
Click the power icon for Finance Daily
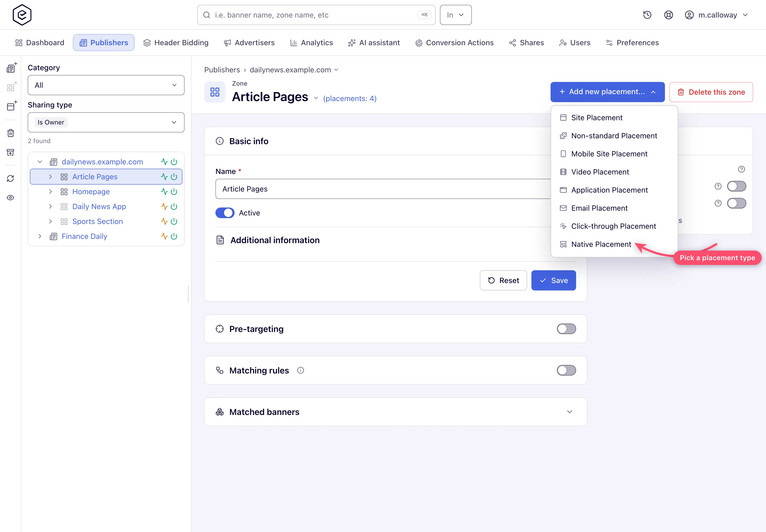coord(174,236)
